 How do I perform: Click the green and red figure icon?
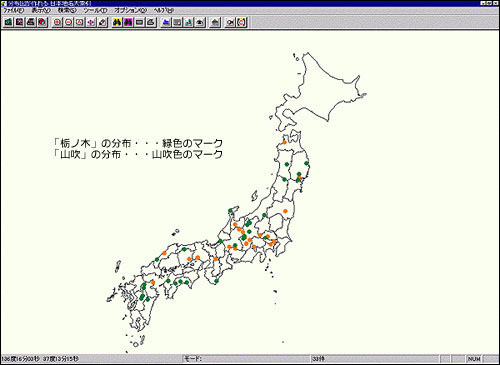click(x=189, y=22)
